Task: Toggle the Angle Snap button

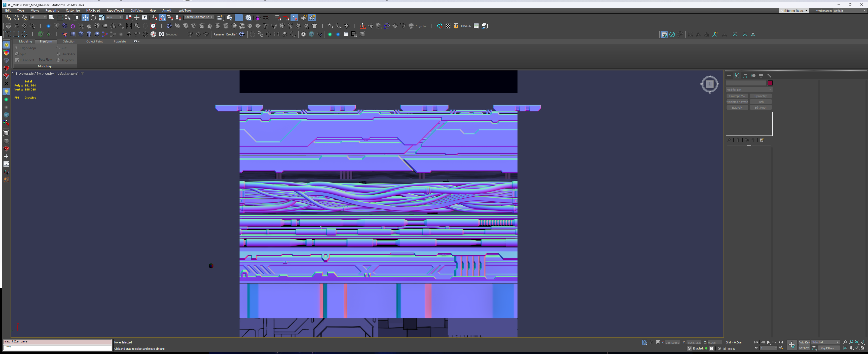Action: pyautogui.click(x=162, y=18)
